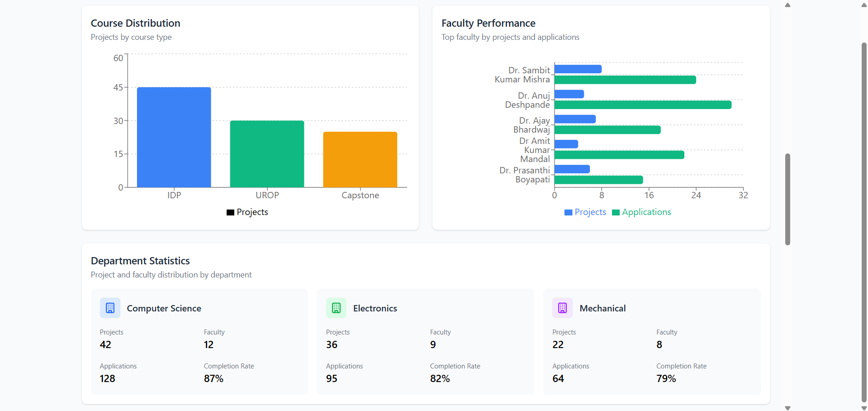Toggle the Projects legend label under Course Distribution

click(x=252, y=212)
